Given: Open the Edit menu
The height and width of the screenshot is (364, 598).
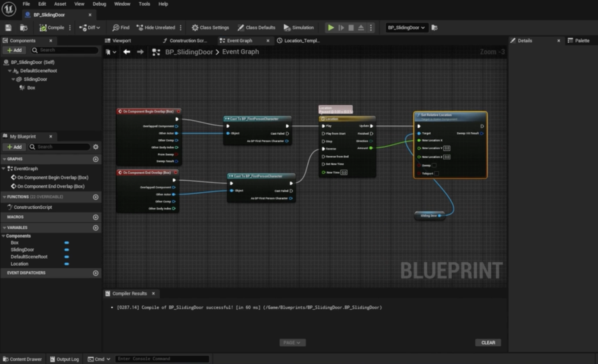Looking at the screenshot, I should [x=42, y=4].
